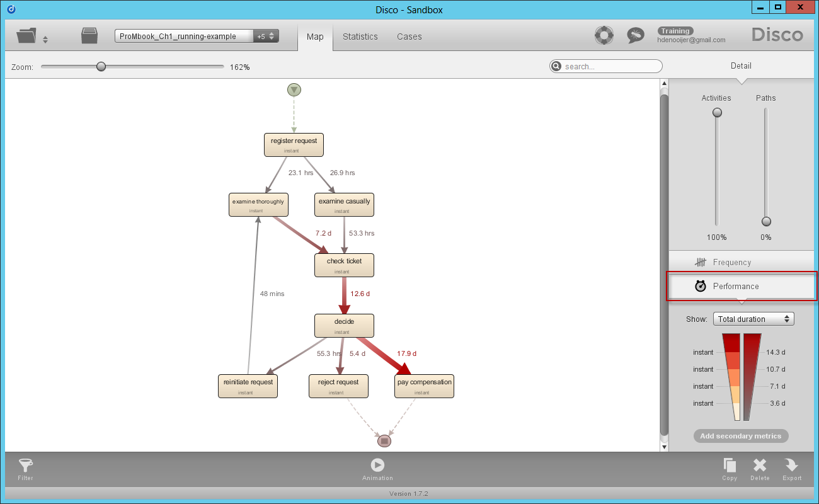Click the 5.4 d path label
The image size is (819, 504).
point(357,353)
